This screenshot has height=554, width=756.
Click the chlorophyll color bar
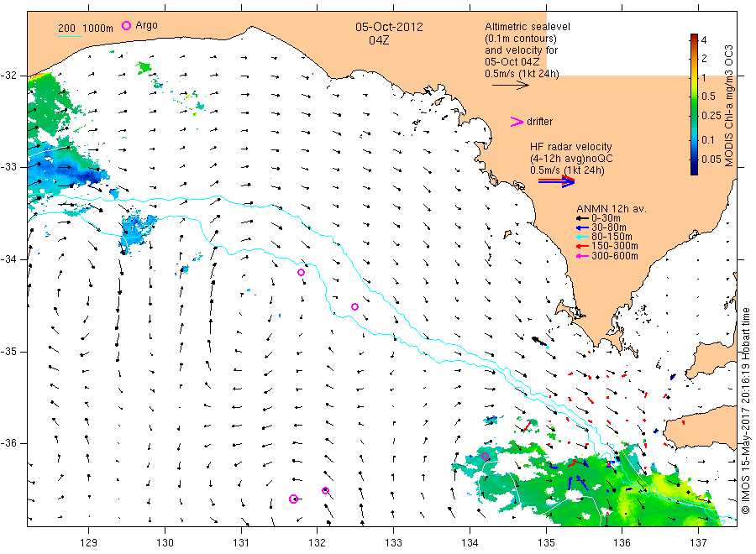click(694, 104)
